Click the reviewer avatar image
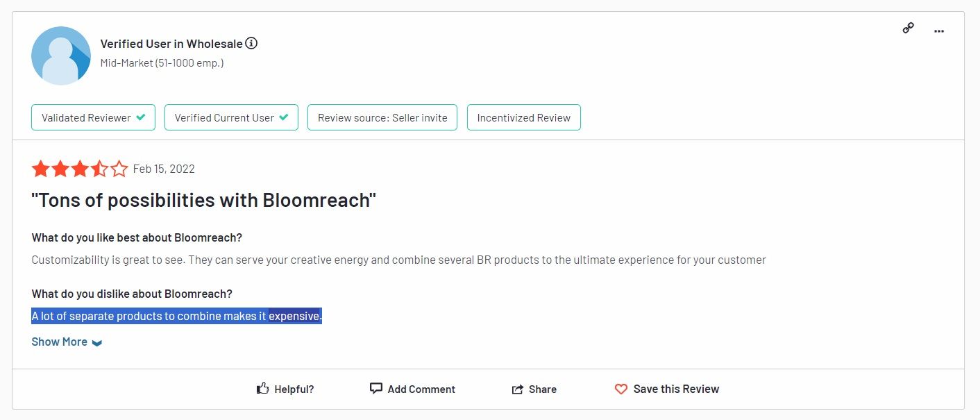This screenshot has width=980, height=420. coord(61,56)
